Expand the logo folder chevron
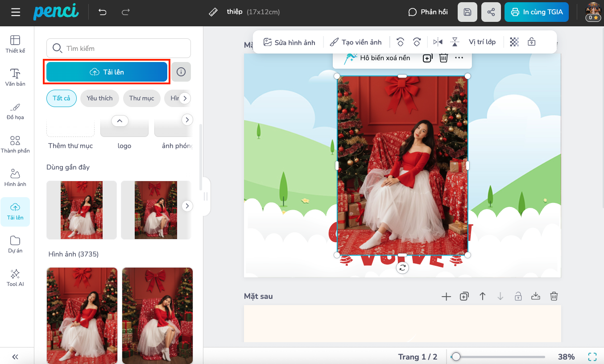 click(x=120, y=120)
